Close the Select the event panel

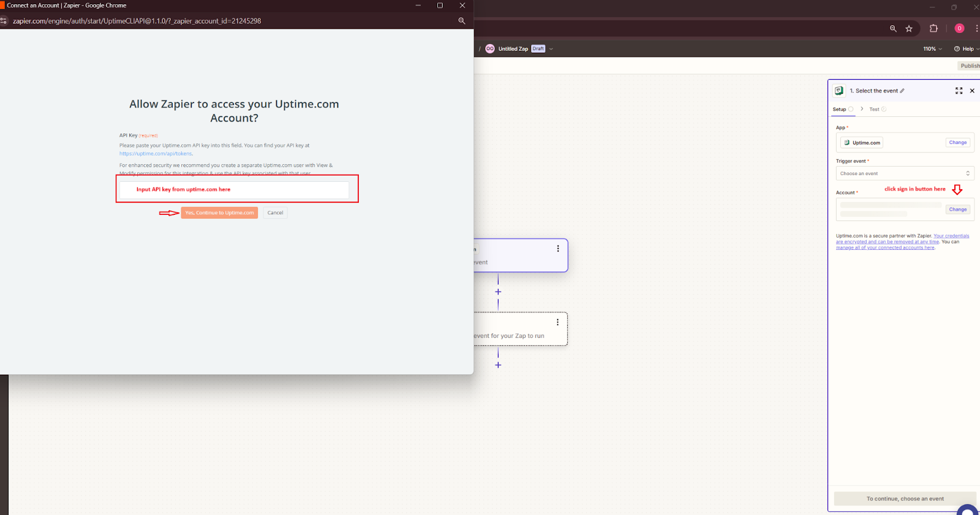point(972,91)
